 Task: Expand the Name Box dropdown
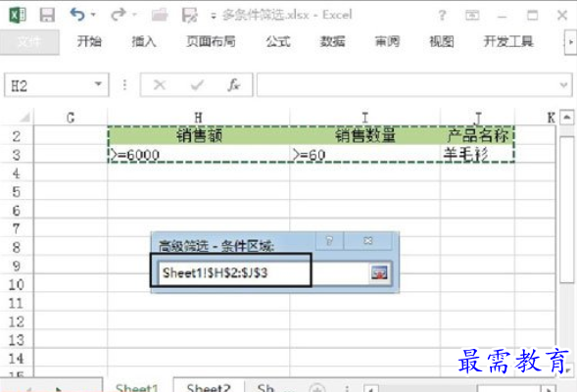pyautogui.click(x=98, y=84)
